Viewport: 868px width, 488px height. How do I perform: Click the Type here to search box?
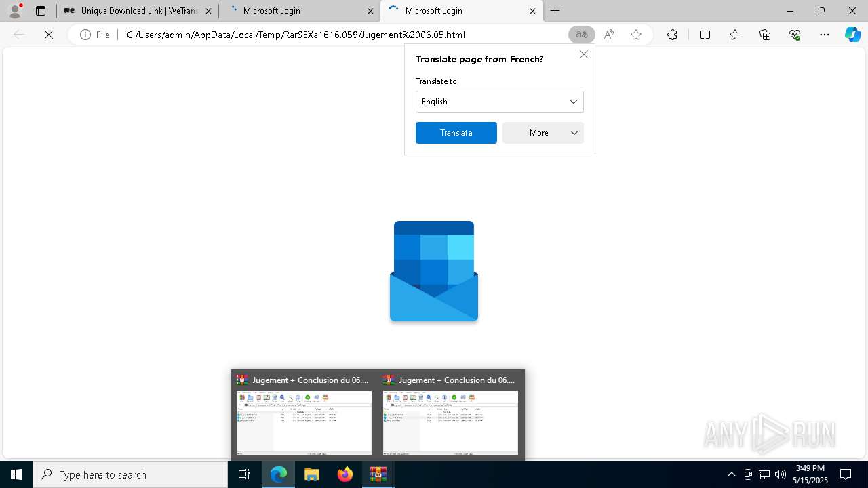(x=130, y=474)
